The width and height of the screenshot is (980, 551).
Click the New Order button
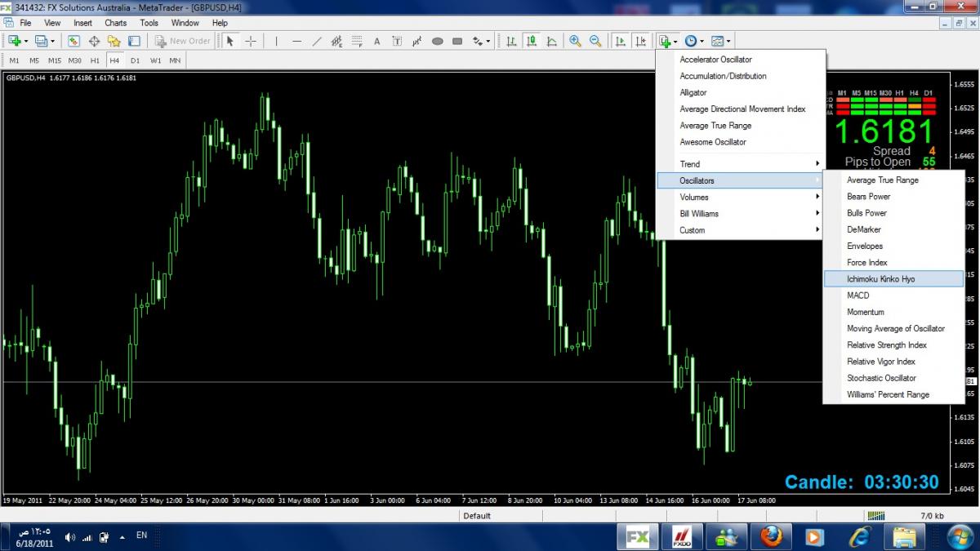click(183, 41)
